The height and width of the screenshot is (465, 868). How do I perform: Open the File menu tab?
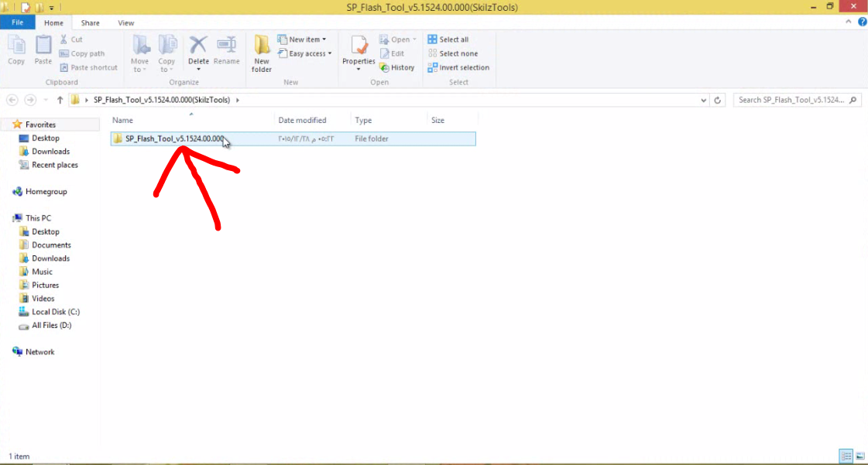click(17, 22)
